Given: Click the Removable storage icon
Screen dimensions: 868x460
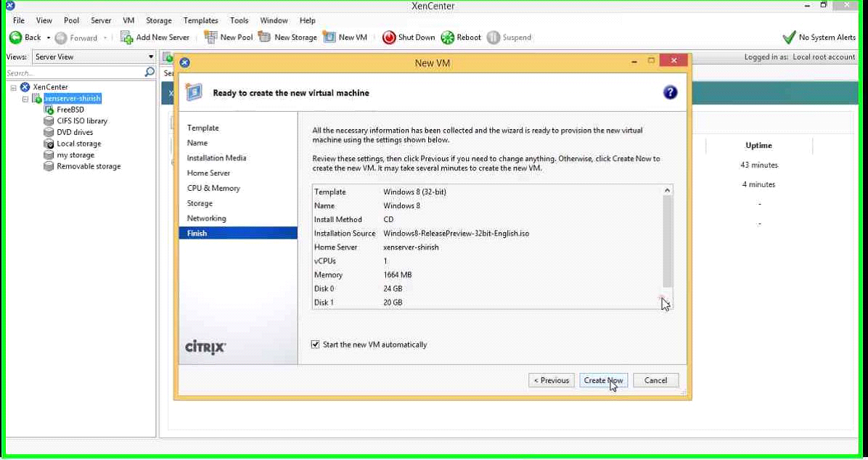Looking at the screenshot, I should pos(49,166).
